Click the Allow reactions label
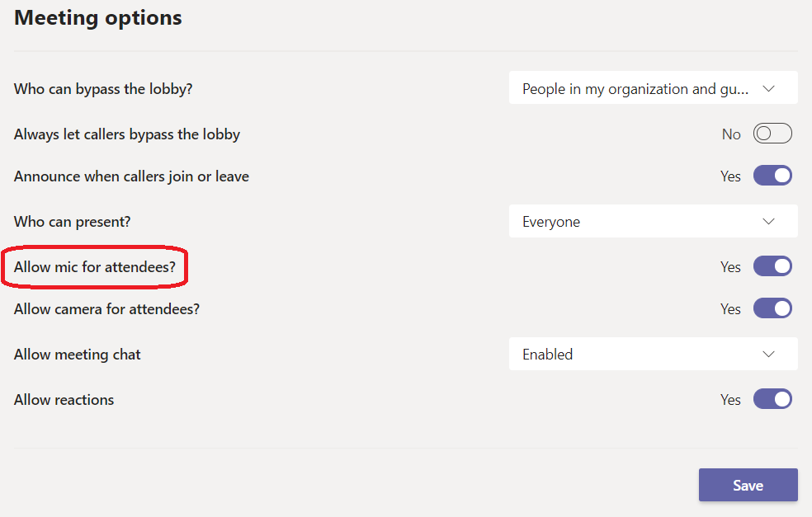The height and width of the screenshot is (517, 812). (x=64, y=400)
